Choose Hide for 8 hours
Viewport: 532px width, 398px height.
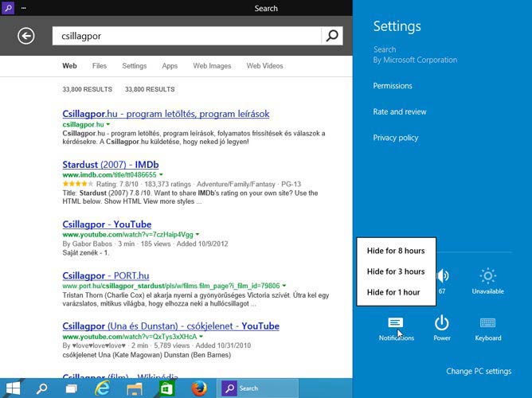pos(396,251)
